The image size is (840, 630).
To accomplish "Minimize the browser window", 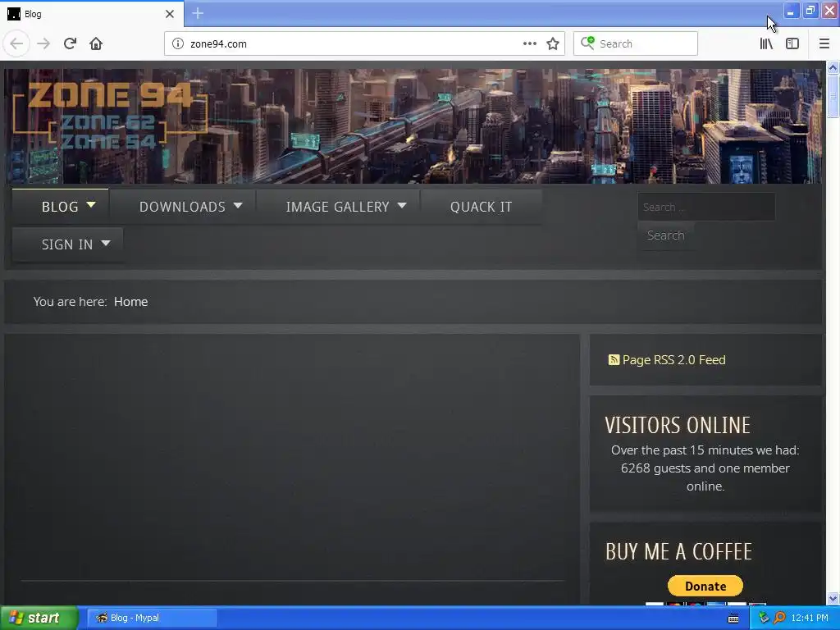I will tap(791, 11).
